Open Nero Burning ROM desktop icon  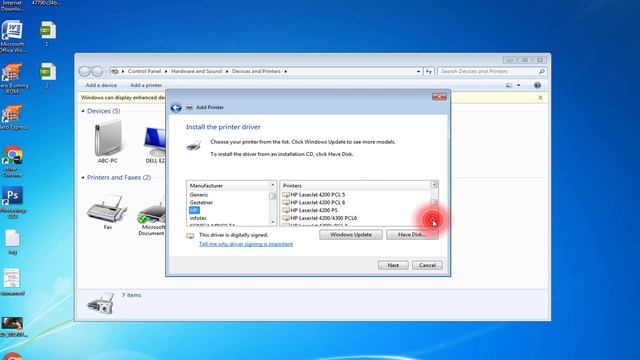(12, 78)
